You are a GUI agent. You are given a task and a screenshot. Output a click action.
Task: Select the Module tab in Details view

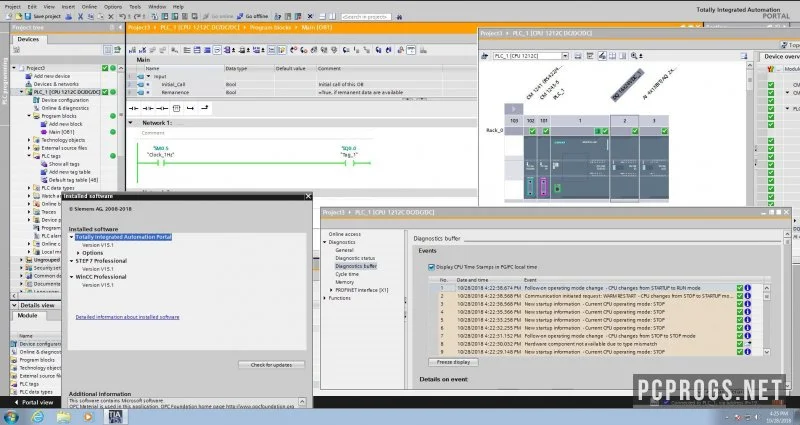coord(28,315)
